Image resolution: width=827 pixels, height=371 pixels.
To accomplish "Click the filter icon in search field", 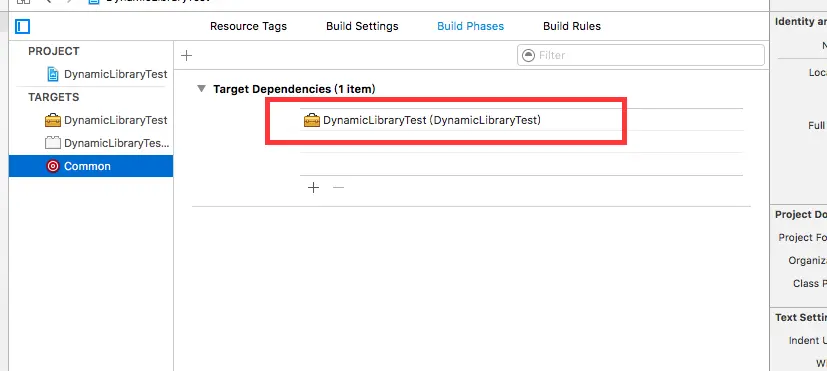I will pyautogui.click(x=528, y=55).
